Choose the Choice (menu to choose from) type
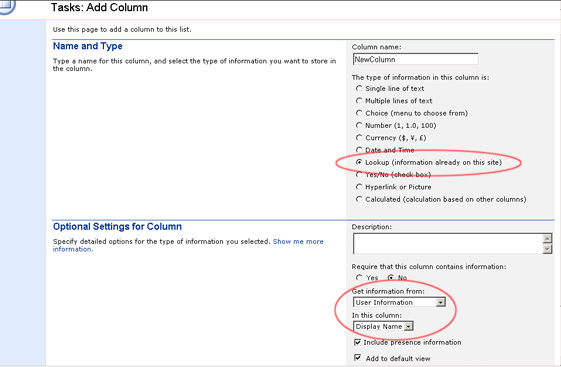Image resolution: width=561 pixels, height=367 pixels. (359, 113)
